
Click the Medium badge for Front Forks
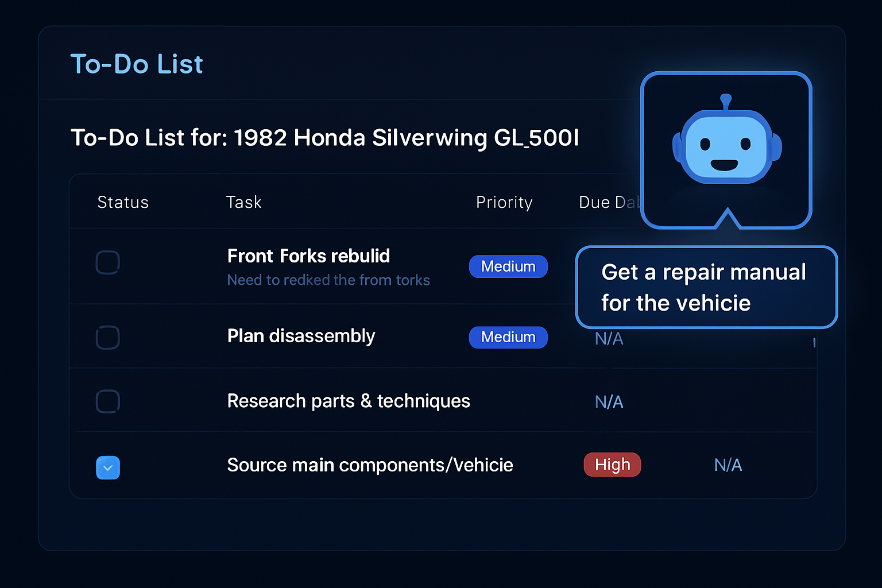[508, 266]
